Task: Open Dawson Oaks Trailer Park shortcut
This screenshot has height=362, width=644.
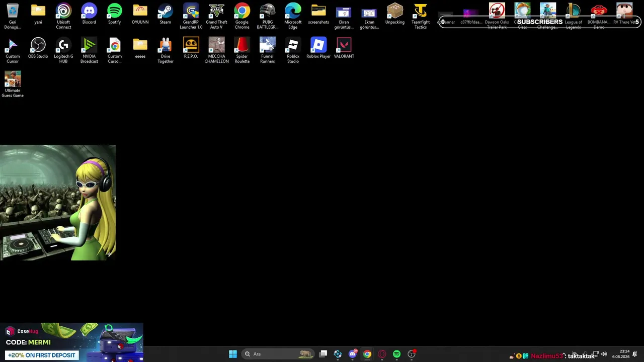Action: 497,16
